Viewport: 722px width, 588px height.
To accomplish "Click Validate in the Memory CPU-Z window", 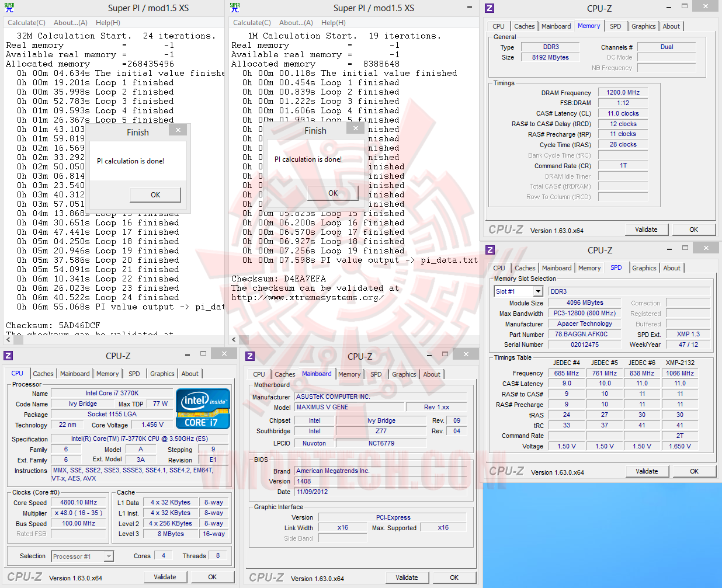I will pos(646,229).
